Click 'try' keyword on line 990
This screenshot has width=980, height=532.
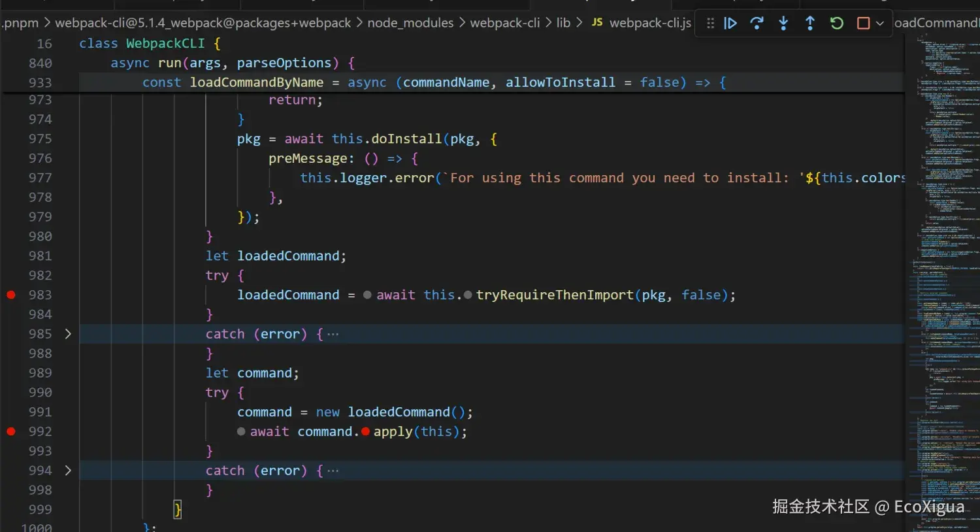coord(217,393)
